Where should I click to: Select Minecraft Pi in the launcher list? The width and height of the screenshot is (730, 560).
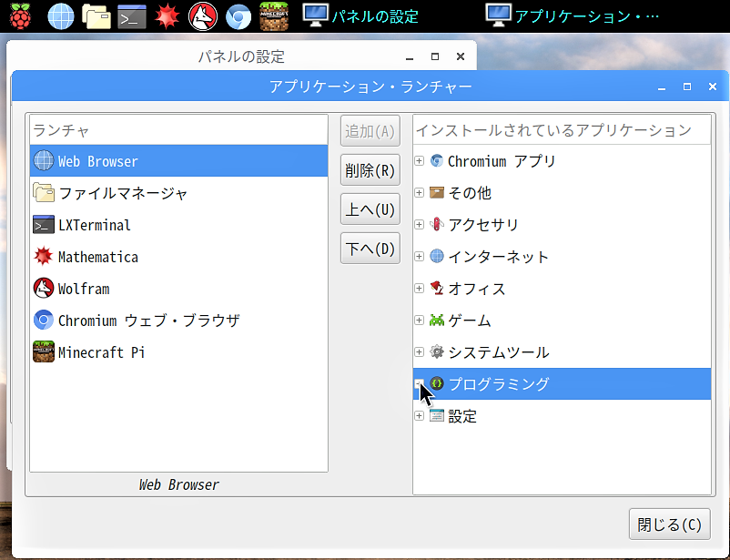178,352
